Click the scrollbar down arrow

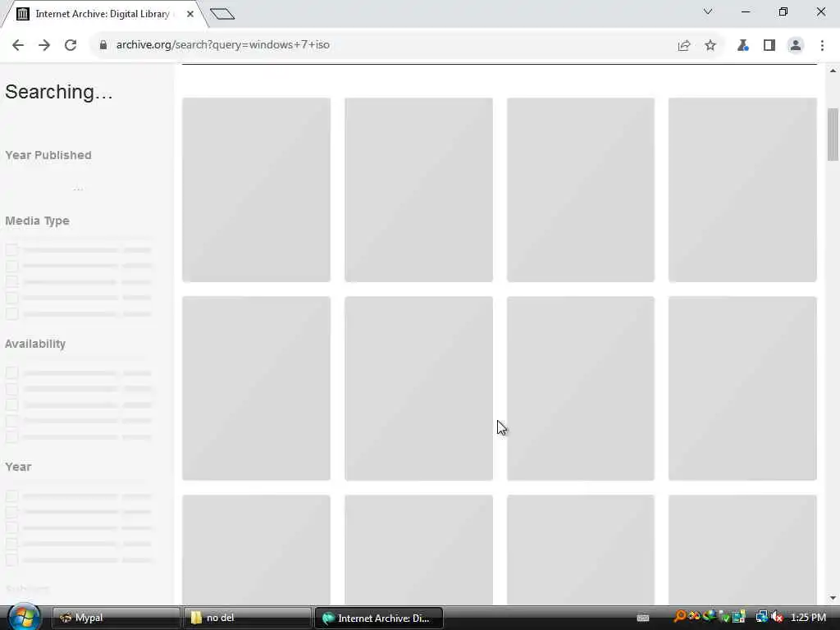tap(833, 598)
